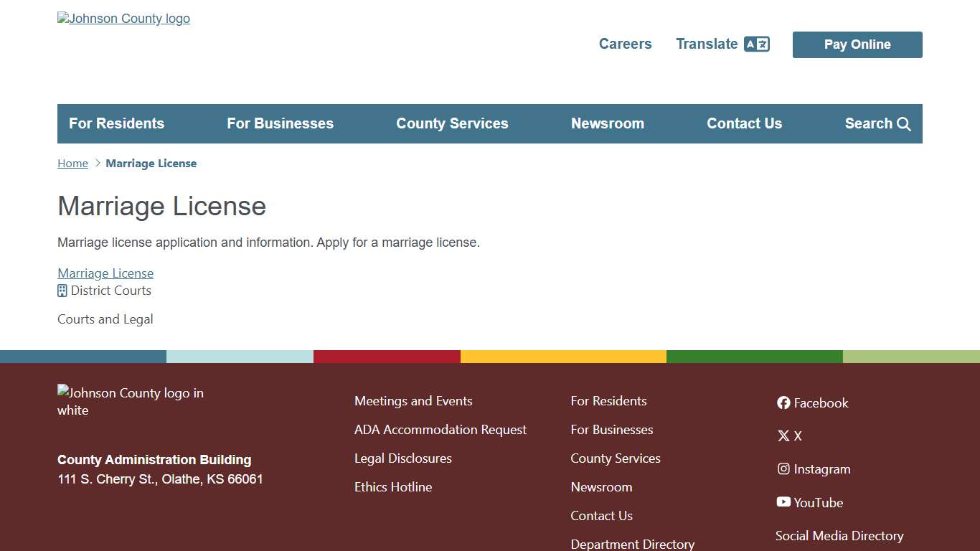This screenshot has width=980, height=551.
Task: Open the Ethics Hotline page
Action: tap(393, 486)
